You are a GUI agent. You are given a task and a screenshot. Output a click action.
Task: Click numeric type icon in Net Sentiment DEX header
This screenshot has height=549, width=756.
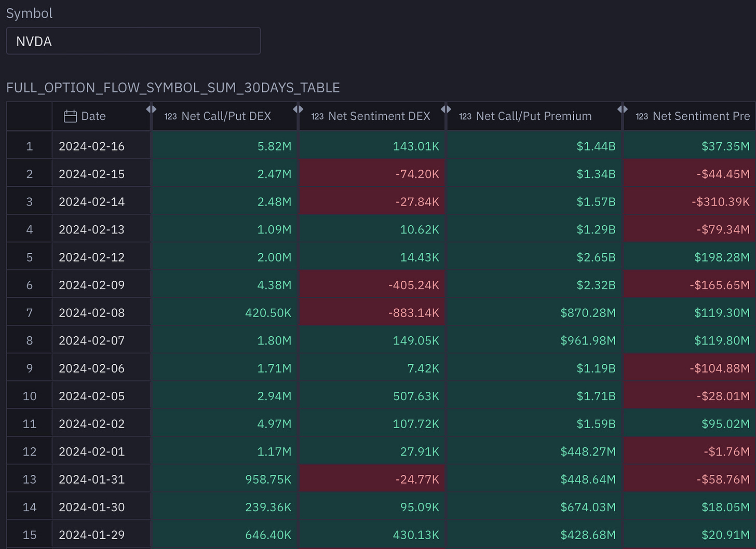pyautogui.click(x=318, y=116)
